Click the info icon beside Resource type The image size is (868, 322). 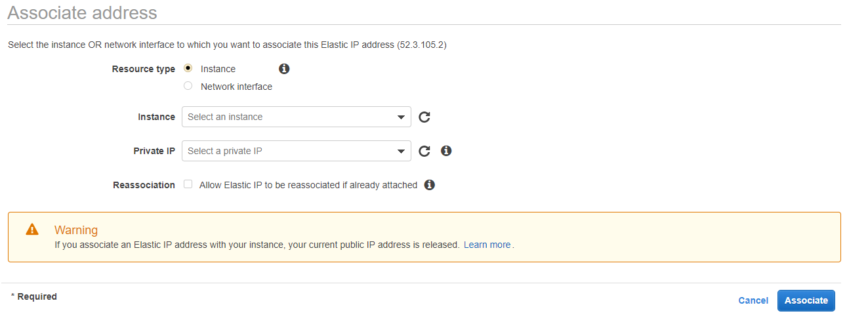[x=284, y=69]
